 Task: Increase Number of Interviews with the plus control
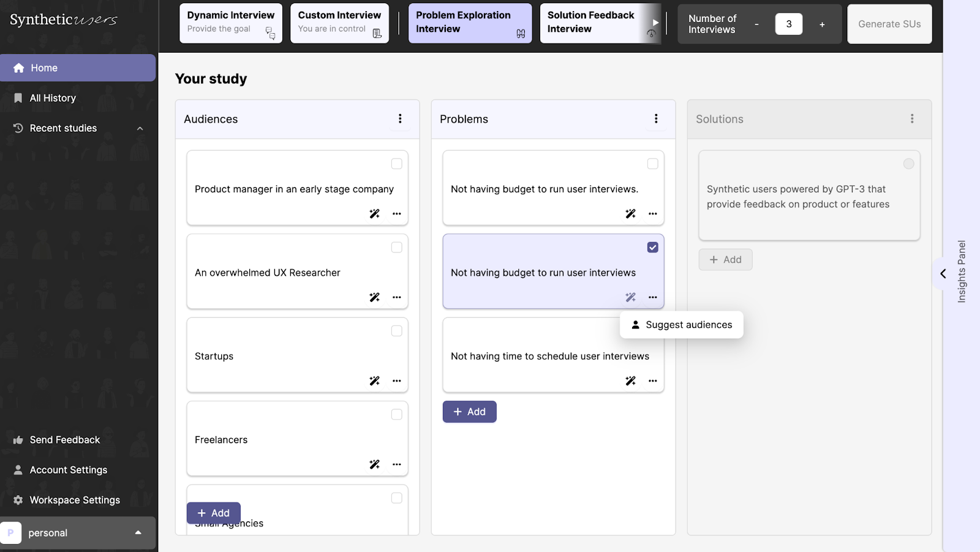(x=821, y=24)
